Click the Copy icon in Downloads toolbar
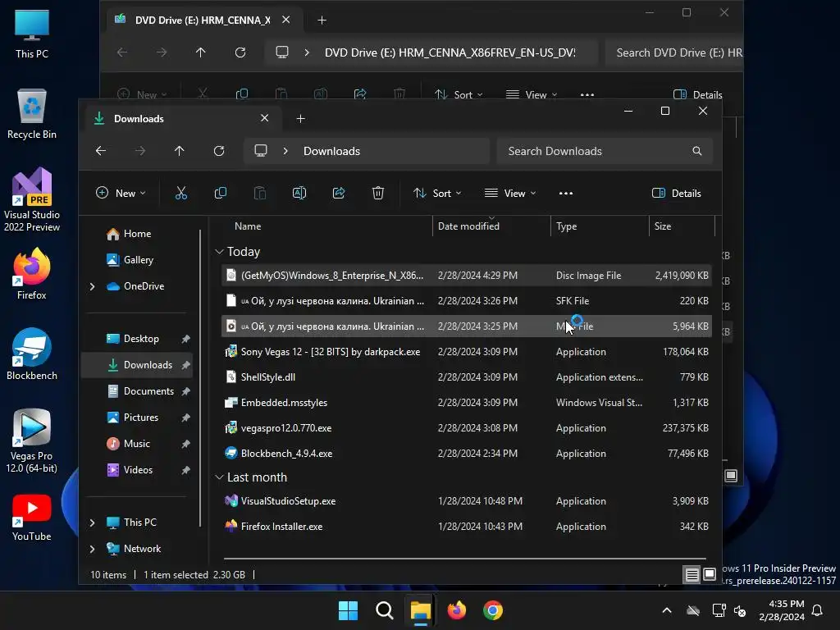The width and height of the screenshot is (840, 630). [220, 194]
